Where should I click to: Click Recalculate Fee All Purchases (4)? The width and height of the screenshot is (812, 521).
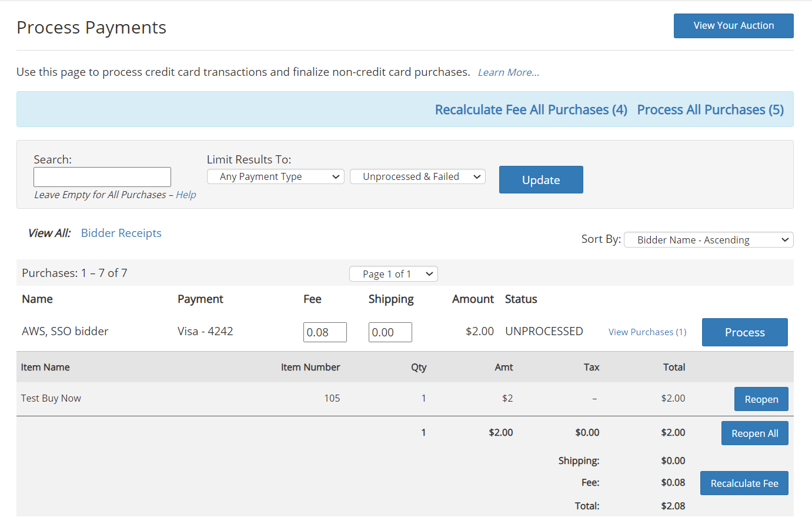(531, 110)
